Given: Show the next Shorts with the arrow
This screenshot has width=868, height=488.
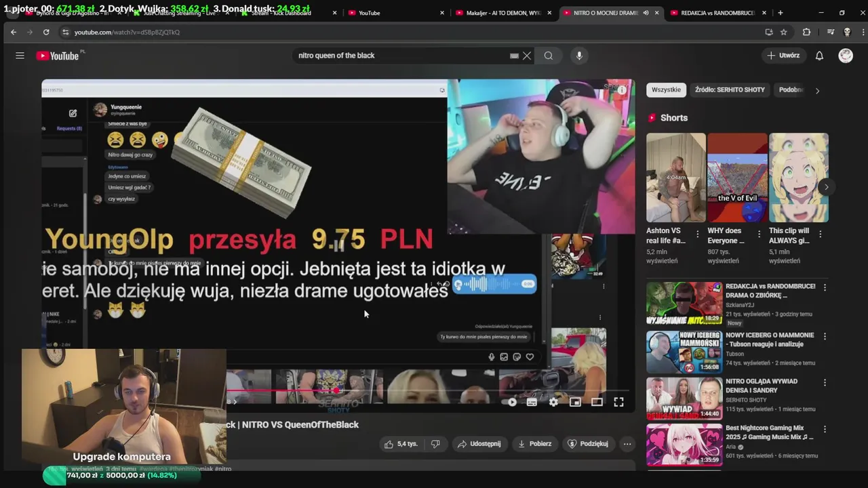Looking at the screenshot, I should pos(826,187).
